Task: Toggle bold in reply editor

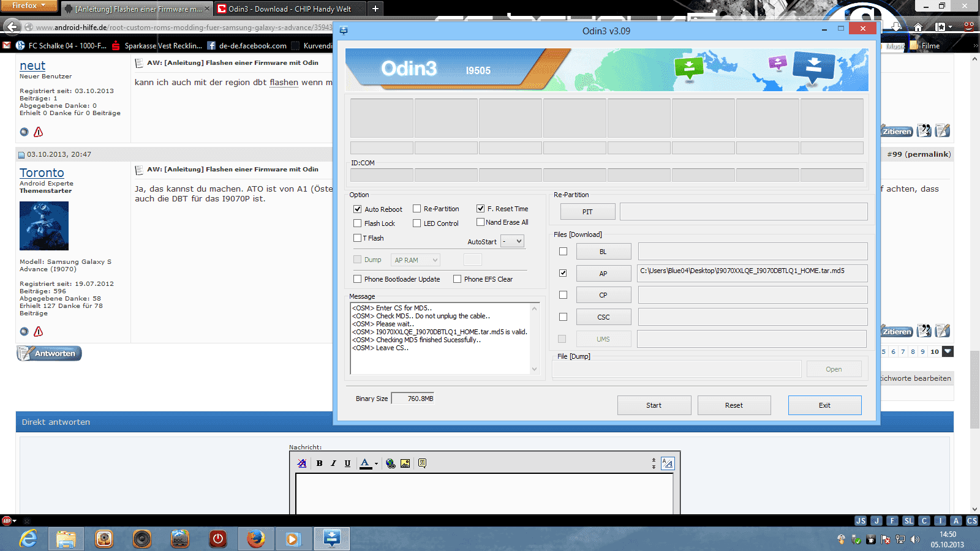Action: tap(319, 463)
